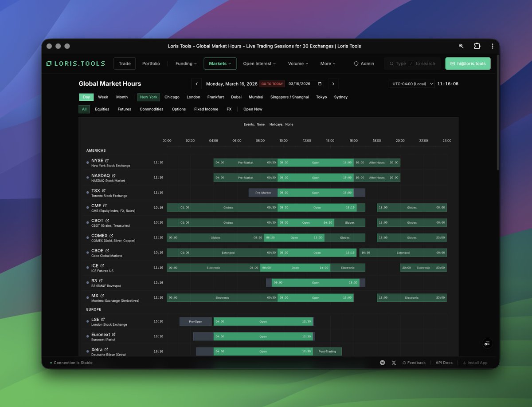The width and height of the screenshot is (532, 407).
Task: Click Install App in footer
Action: tap(475, 363)
